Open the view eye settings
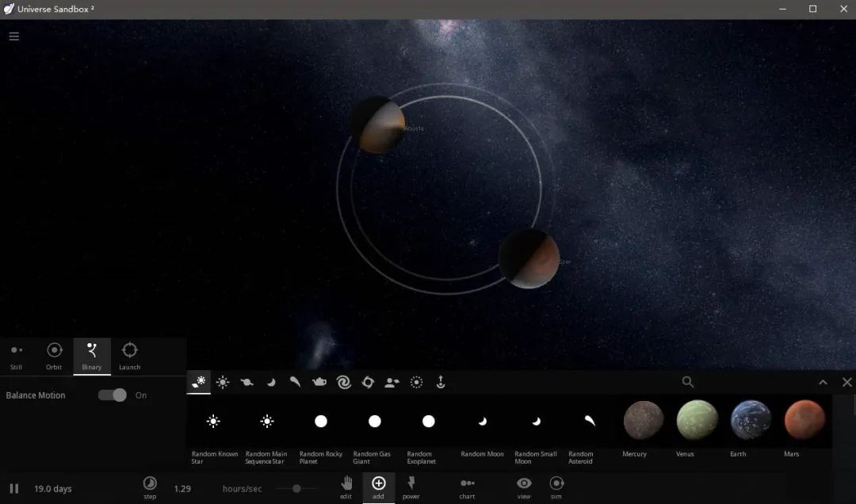The width and height of the screenshot is (856, 504). tap(524, 487)
